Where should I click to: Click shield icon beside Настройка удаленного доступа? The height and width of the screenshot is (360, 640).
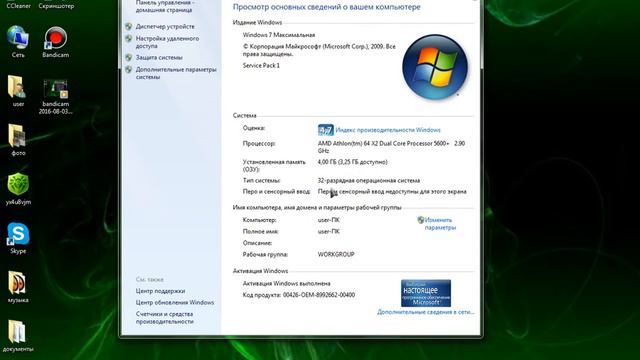click(129, 39)
